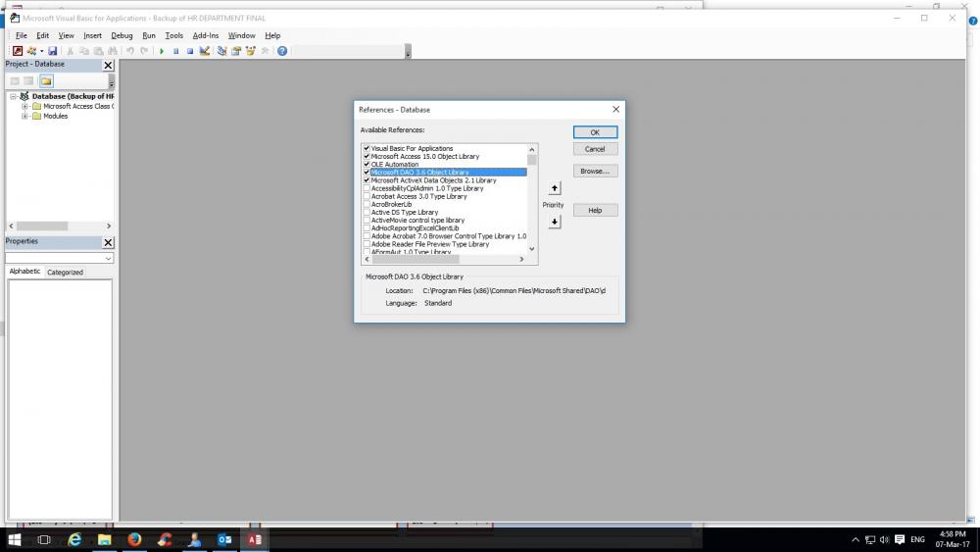Screen dimensions: 980x552
Task: Open the Tools menu
Action: [173, 35]
